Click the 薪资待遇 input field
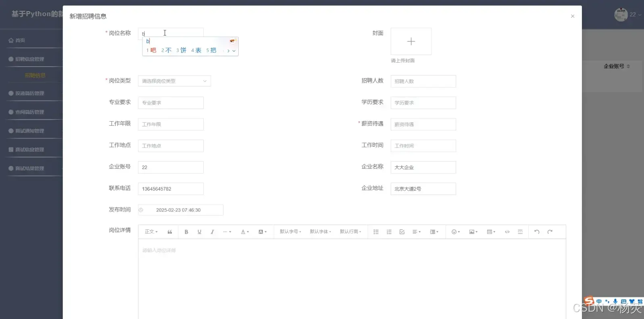Screen dimensions: 644x319 [x=423, y=124]
